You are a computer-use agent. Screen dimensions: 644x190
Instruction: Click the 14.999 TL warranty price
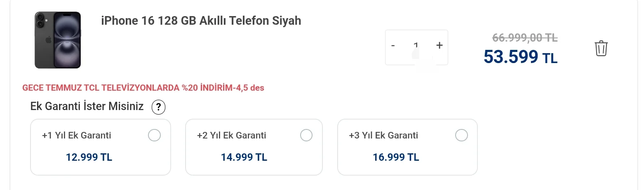244,157
